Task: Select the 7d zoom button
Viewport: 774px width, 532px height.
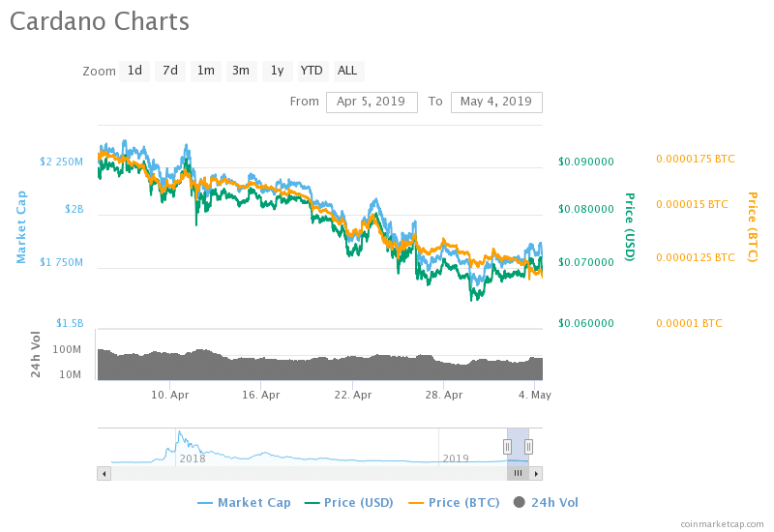Action: [x=170, y=71]
